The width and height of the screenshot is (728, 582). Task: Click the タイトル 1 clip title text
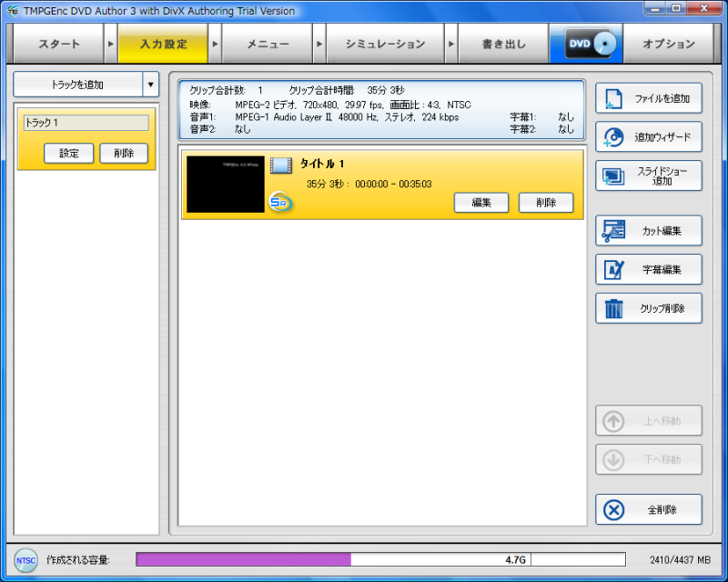[x=322, y=164]
